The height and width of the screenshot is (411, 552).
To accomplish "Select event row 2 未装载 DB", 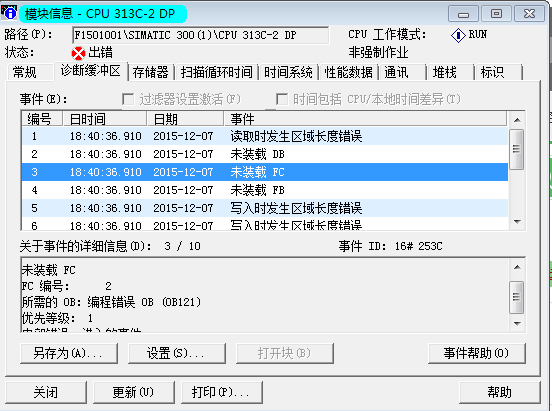I will click(x=265, y=154).
